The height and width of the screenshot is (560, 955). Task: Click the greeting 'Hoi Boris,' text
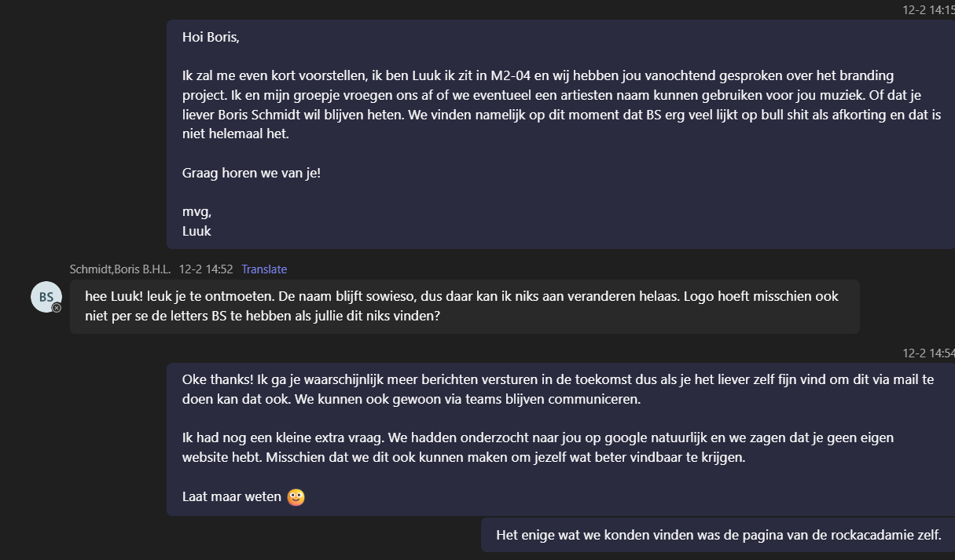tap(209, 36)
